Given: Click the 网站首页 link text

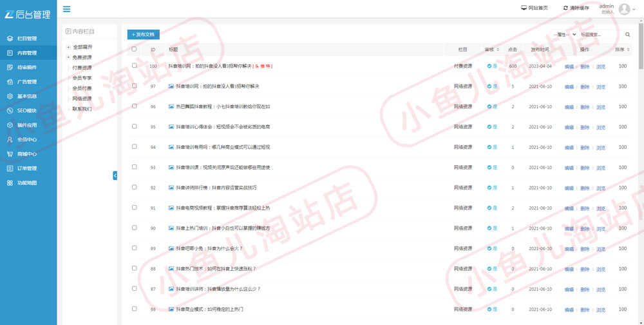Looking at the screenshot, I should point(538,8).
